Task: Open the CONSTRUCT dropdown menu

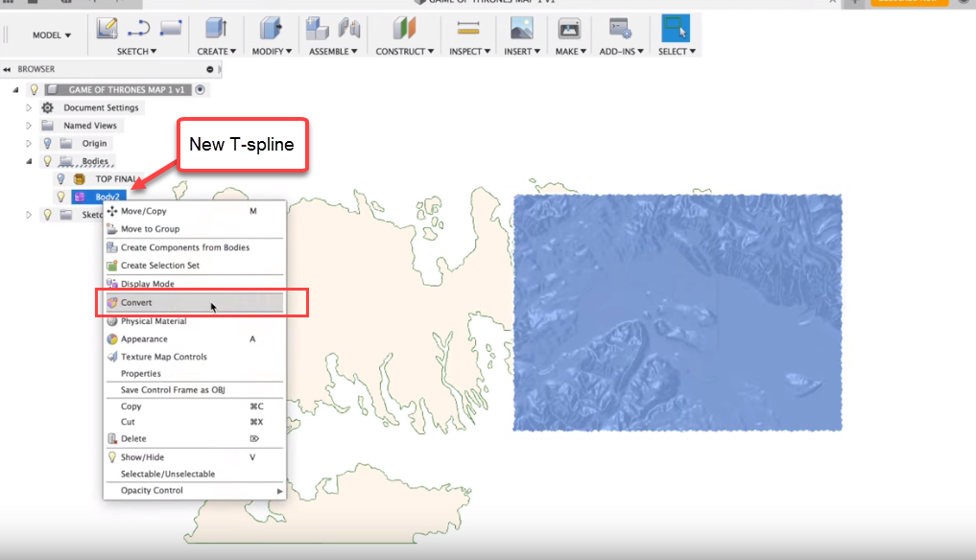Action: point(405,51)
